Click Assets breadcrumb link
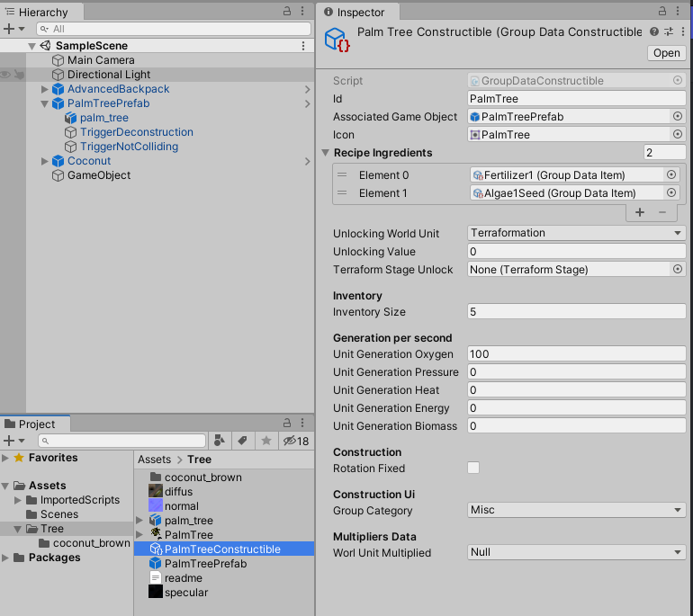Screen dimensions: 693x616 point(154,460)
